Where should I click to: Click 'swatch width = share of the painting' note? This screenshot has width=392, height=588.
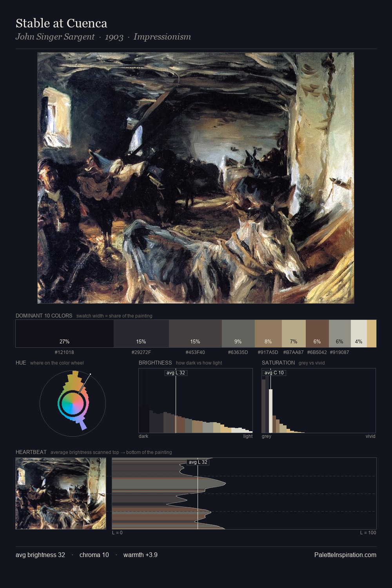[x=114, y=316]
